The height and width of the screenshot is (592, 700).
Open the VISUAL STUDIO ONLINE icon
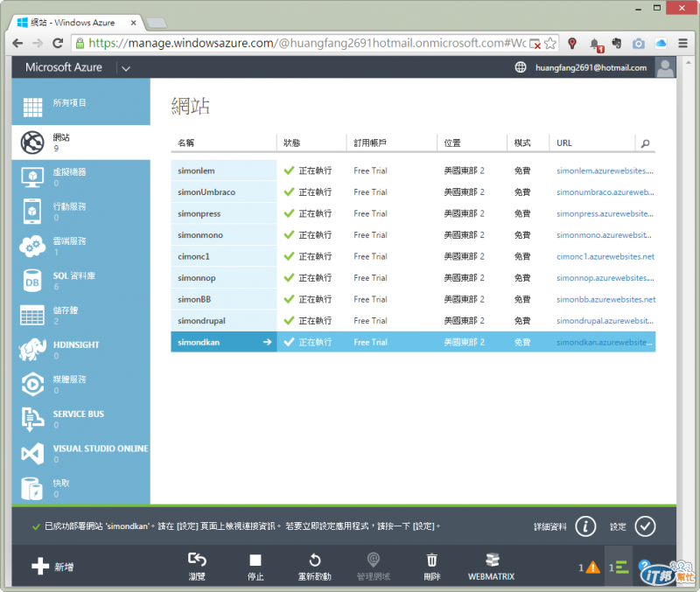(x=32, y=454)
